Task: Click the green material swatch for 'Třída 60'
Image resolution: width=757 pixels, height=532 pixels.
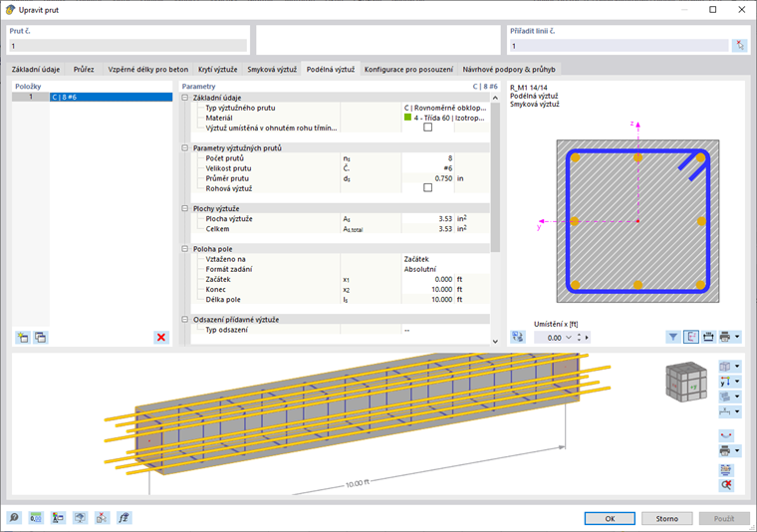Action: pyautogui.click(x=408, y=118)
